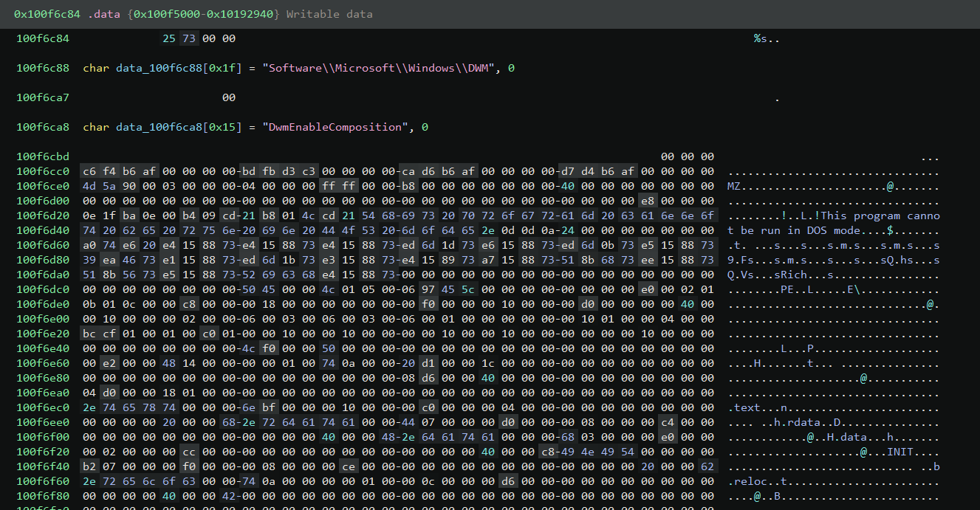Viewport: 980px width, 510px height.
Task: Select address 100f6ee0
Action: click(43, 422)
